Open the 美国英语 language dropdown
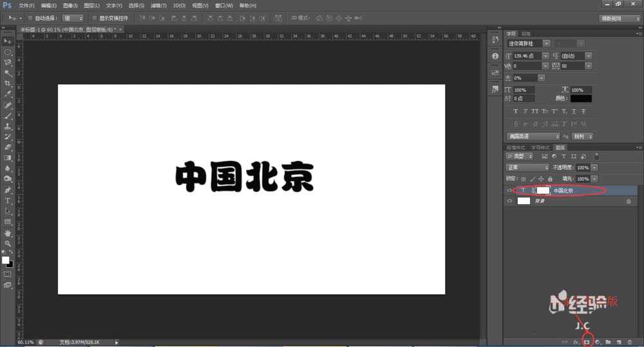This screenshot has height=347, width=644. point(533,136)
